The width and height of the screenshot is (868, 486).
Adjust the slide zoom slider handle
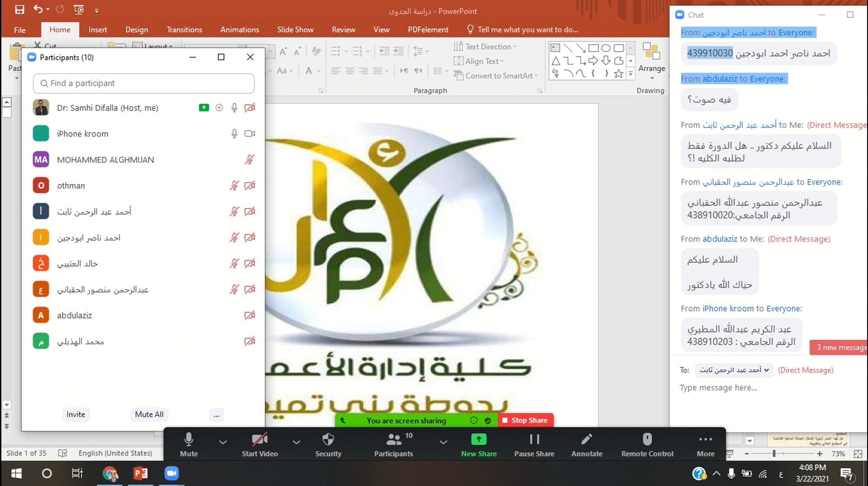pos(774,454)
